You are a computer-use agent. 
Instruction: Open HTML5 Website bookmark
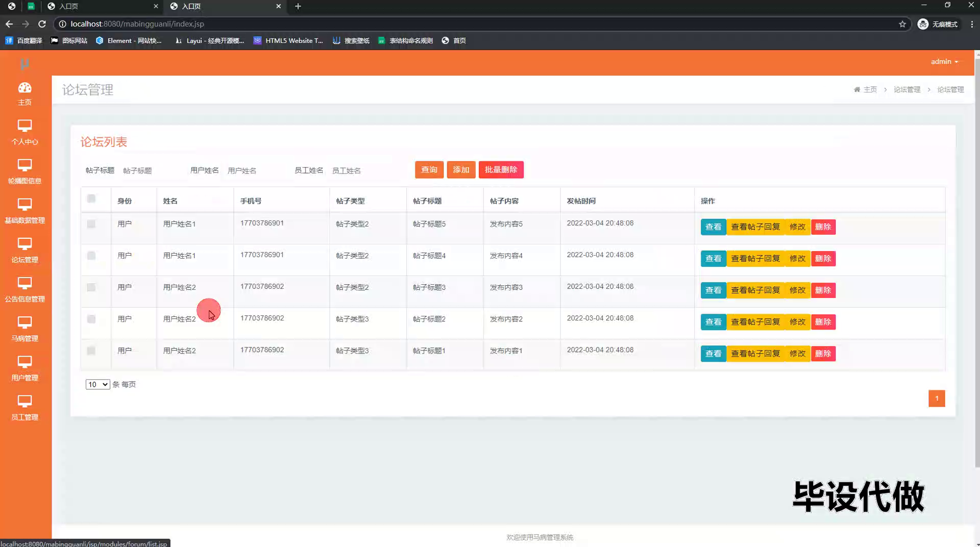pos(288,40)
